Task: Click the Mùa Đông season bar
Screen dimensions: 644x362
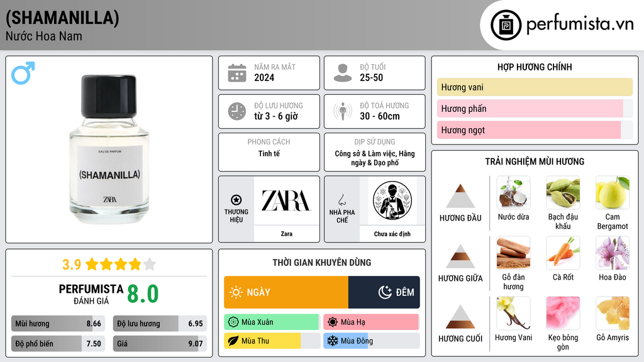Action: pyautogui.click(x=371, y=341)
